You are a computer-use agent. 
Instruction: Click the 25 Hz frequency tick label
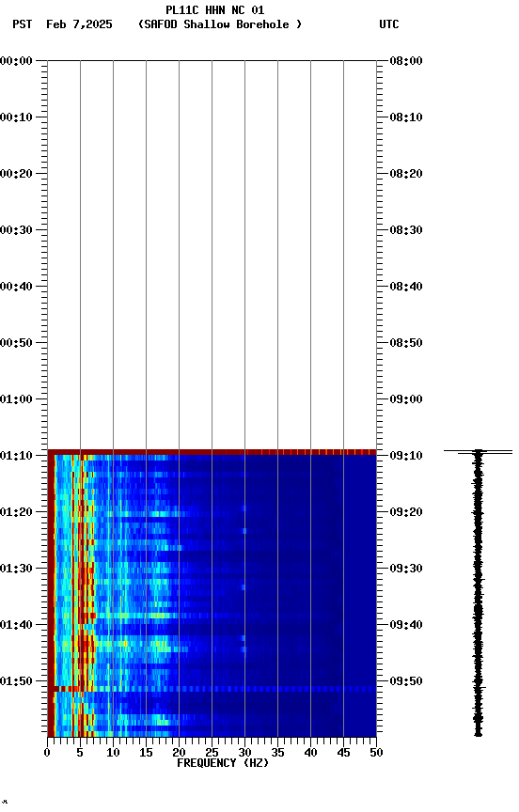(212, 753)
